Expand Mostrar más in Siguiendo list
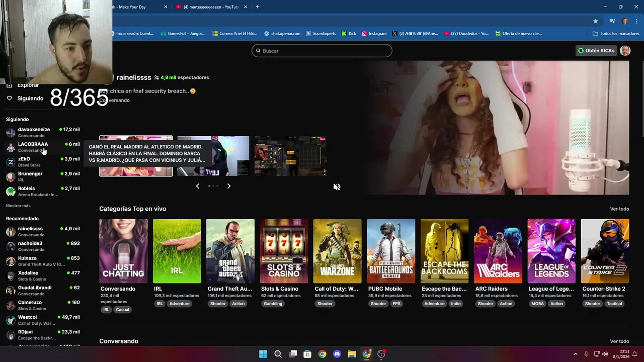 pos(18,206)
